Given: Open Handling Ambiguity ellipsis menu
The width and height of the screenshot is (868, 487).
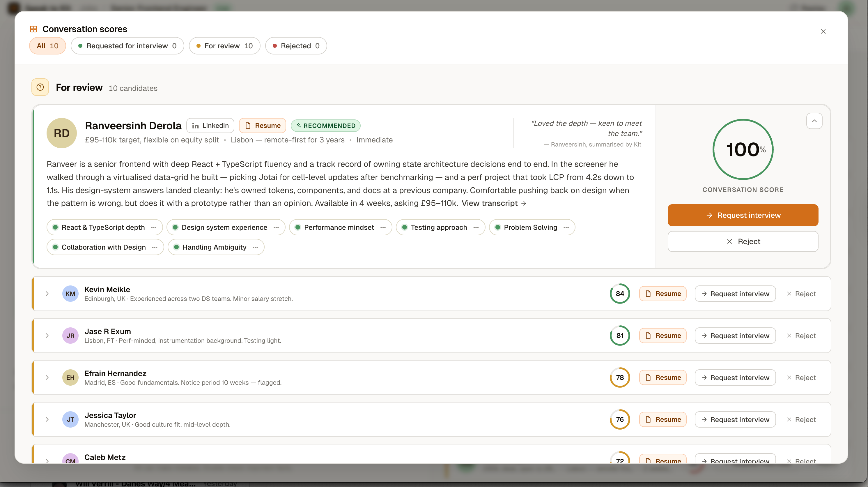Looking at the screenshot, I should click(x=255, y=247).
